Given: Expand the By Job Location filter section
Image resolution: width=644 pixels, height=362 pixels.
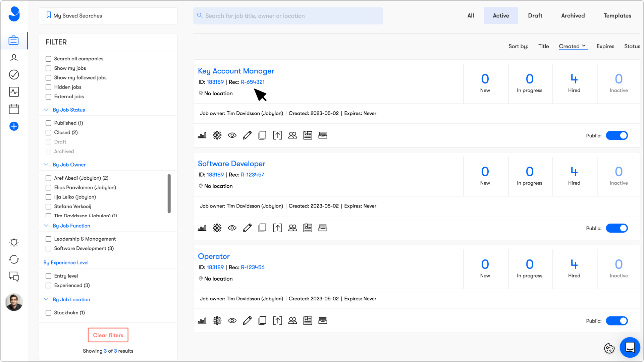Looking at the screenshot, I should (x=71, y=299).
